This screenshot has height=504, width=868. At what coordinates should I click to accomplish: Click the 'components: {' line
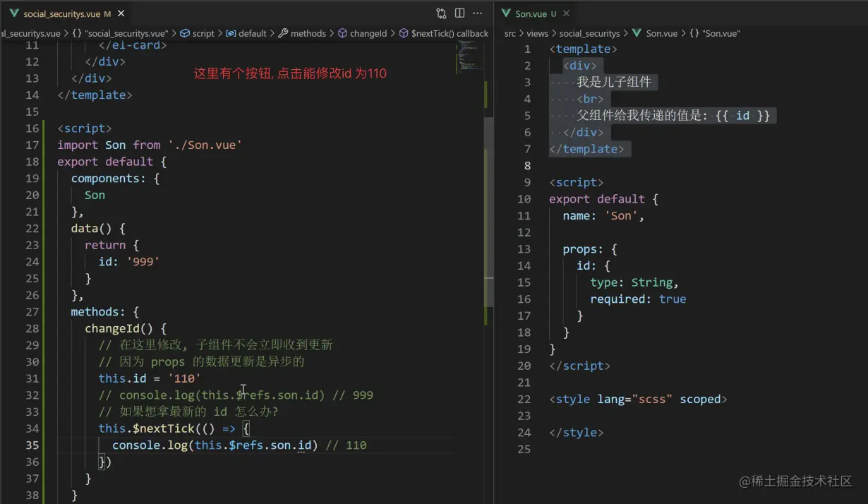click(116, 179)
